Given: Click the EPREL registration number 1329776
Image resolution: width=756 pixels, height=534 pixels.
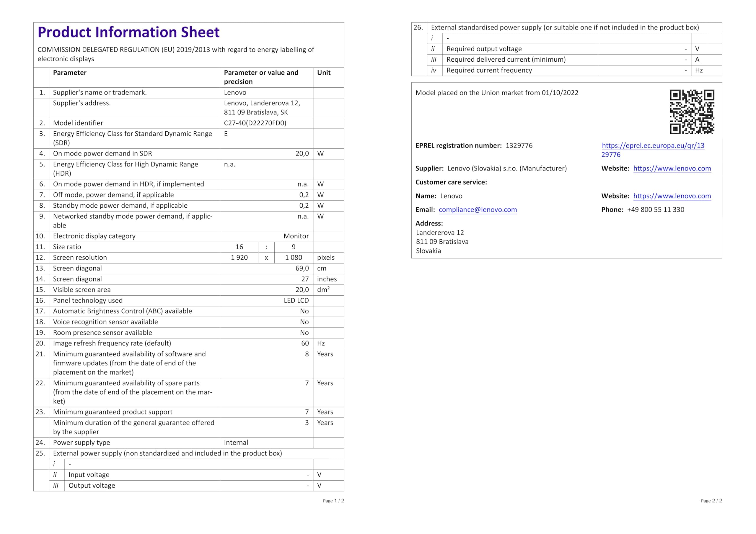Looking at the screenshot, I should click(519, 146).
